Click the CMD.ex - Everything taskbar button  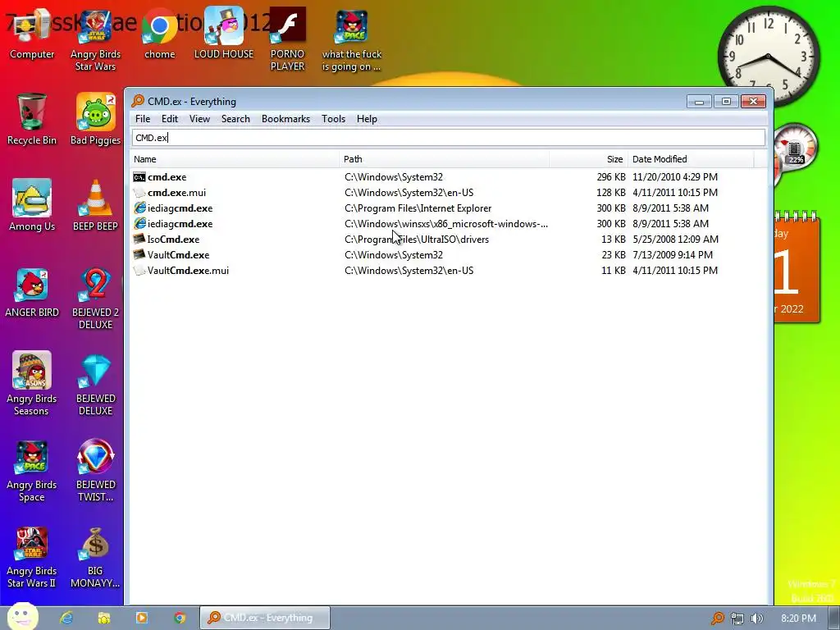[x=265, y=618]
